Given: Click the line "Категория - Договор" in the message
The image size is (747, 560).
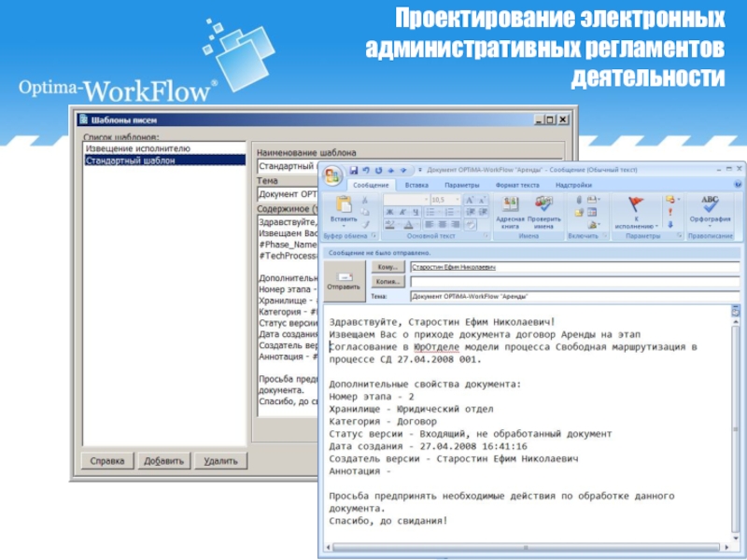Looking at the screenshot, I should pyautogui.click(x=383, y=422).
